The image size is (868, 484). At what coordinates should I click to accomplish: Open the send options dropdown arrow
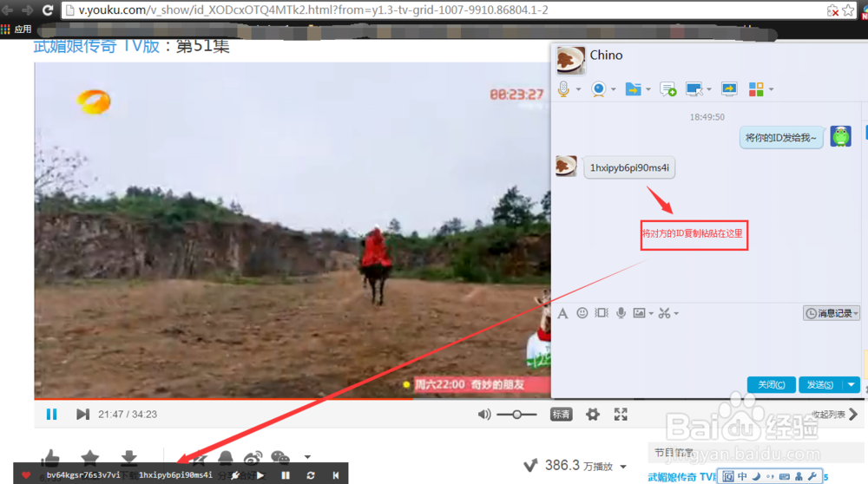coord(852,384)
